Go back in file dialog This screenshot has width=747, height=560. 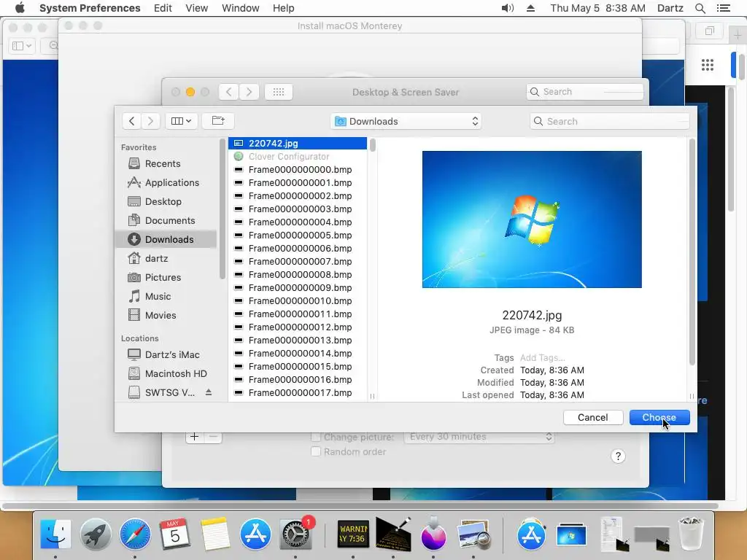132,121
